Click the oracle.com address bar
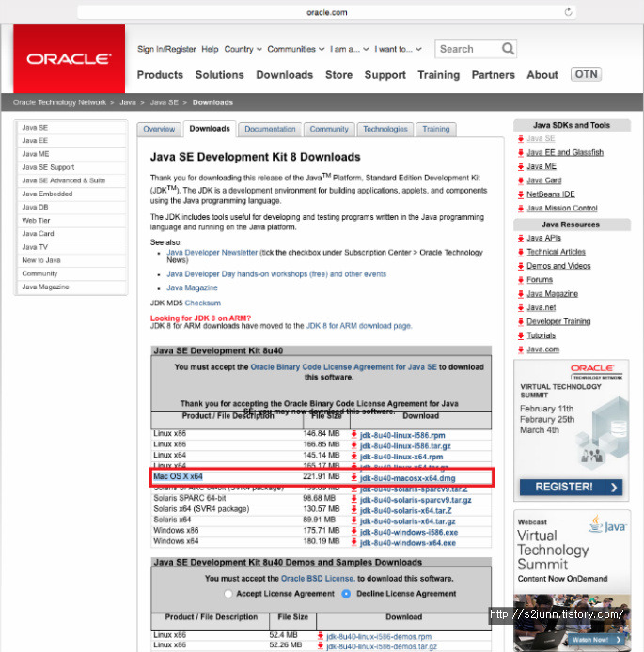Image resolution: width=644 pixels, height=652 pixels. pos(326,12)
